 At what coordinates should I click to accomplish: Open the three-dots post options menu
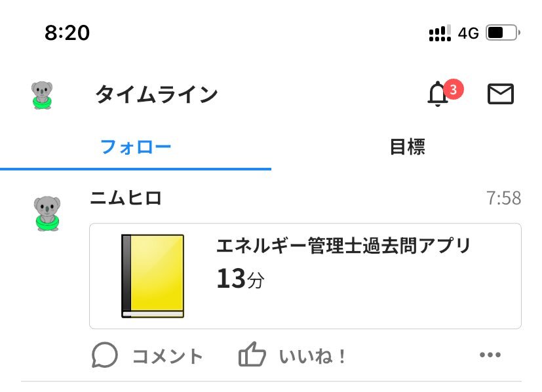point(490,356)
